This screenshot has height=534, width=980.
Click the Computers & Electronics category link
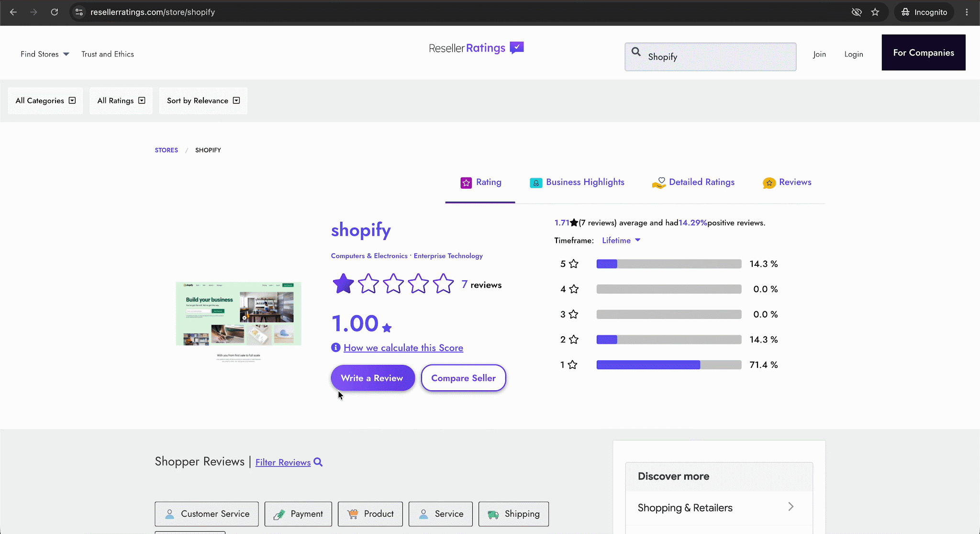[369, 256]
